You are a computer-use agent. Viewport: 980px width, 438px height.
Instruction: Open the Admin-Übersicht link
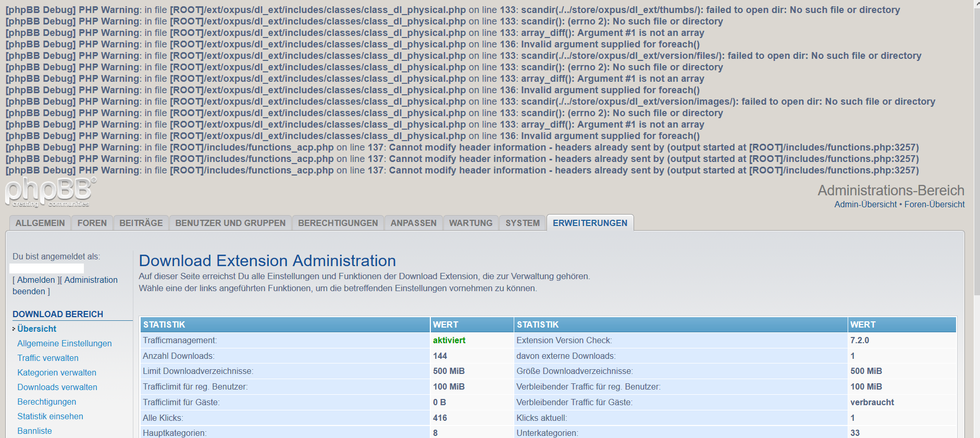point(865,205)
